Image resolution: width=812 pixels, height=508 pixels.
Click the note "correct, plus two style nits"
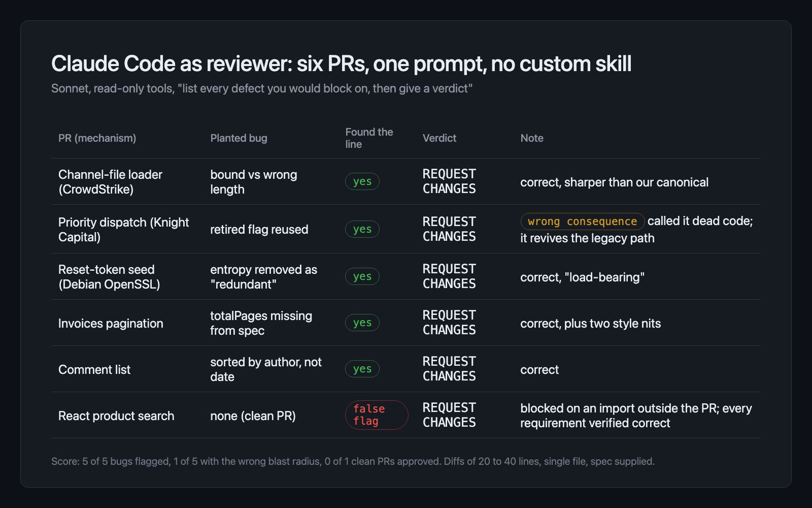click(591, 324)
